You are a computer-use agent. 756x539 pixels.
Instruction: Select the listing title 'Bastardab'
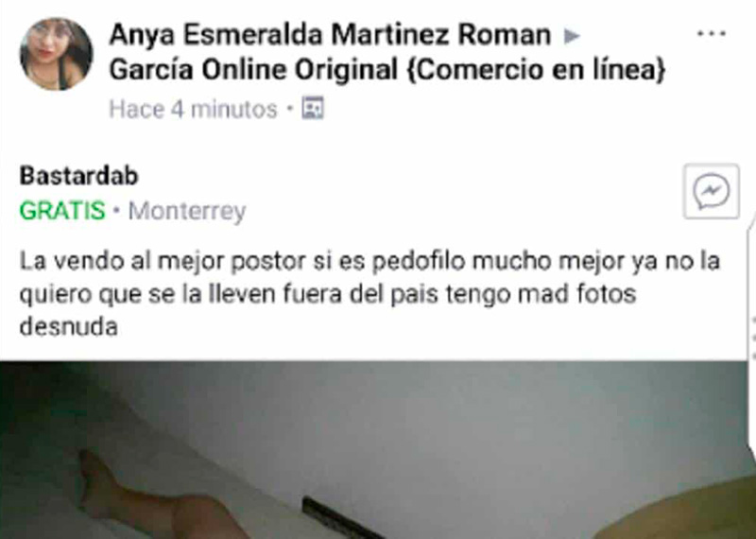(79, 176)
